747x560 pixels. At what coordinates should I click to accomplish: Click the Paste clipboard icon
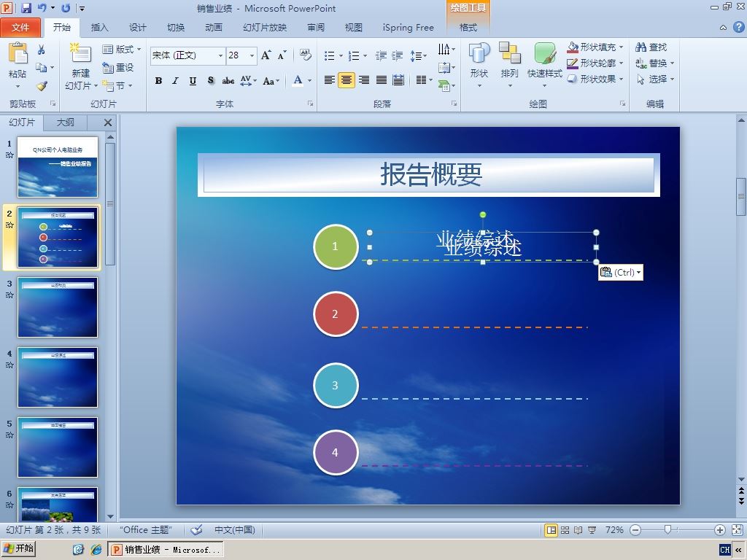coord(18,54)
